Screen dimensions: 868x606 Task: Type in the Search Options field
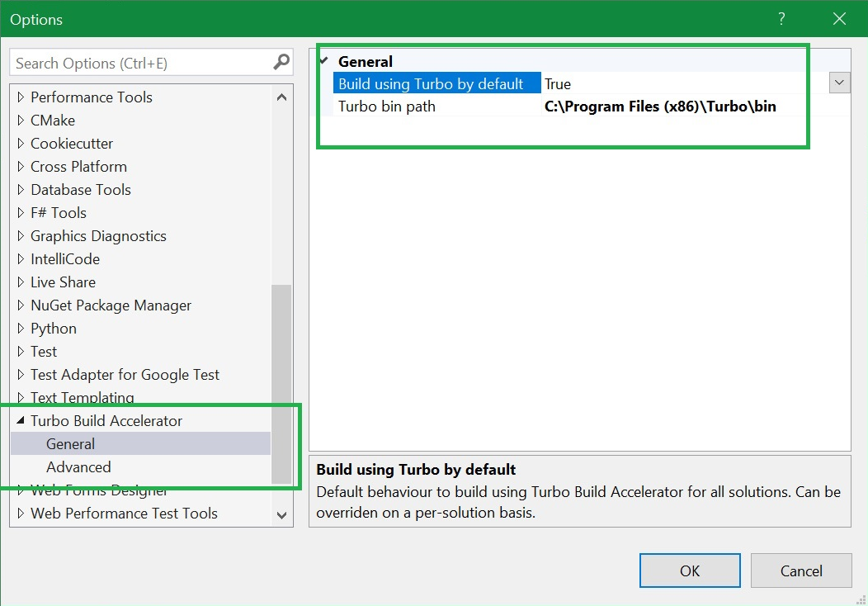click(140, 63)
